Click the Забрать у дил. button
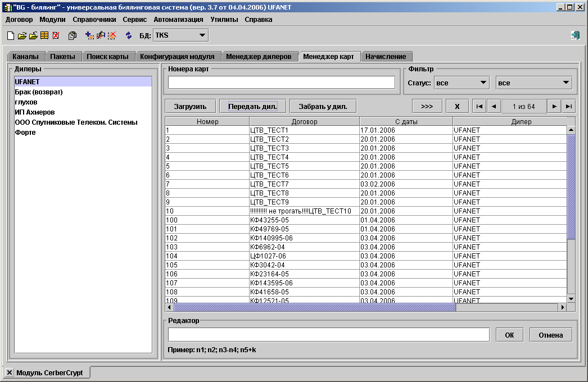Image resolution: width=588 pixels, height=382 pixels. [323, 106]
